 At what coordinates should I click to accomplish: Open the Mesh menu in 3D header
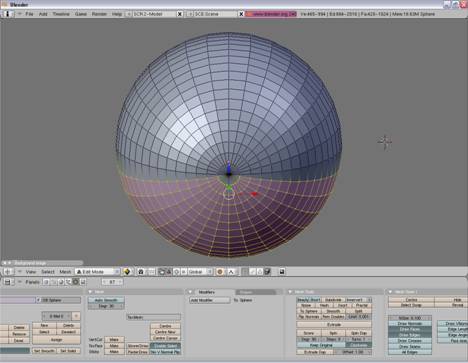65,272
